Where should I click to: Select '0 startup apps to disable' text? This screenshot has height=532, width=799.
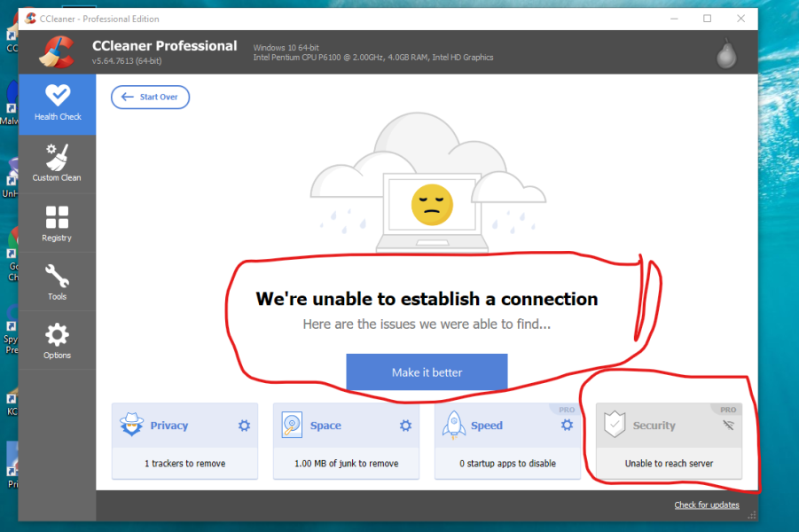coord(507,463)
